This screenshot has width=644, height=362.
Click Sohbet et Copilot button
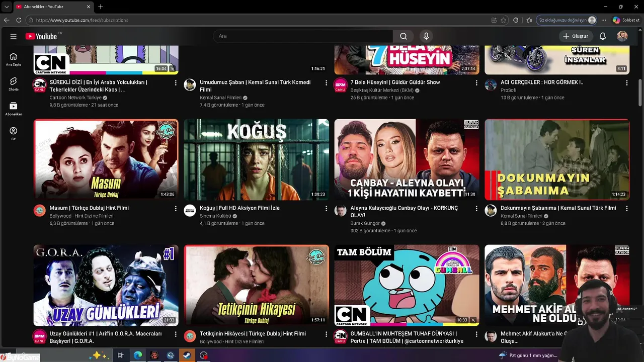[626, 20]
